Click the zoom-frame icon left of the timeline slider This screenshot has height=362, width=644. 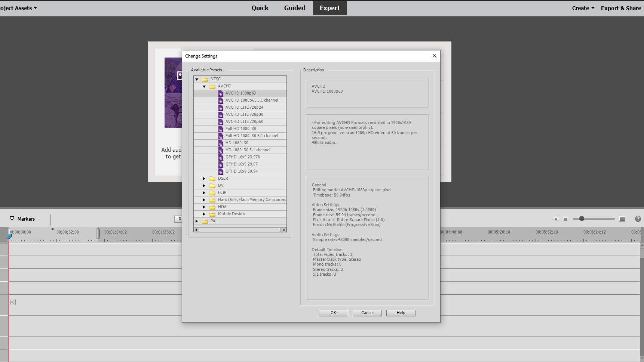point(556,219)
